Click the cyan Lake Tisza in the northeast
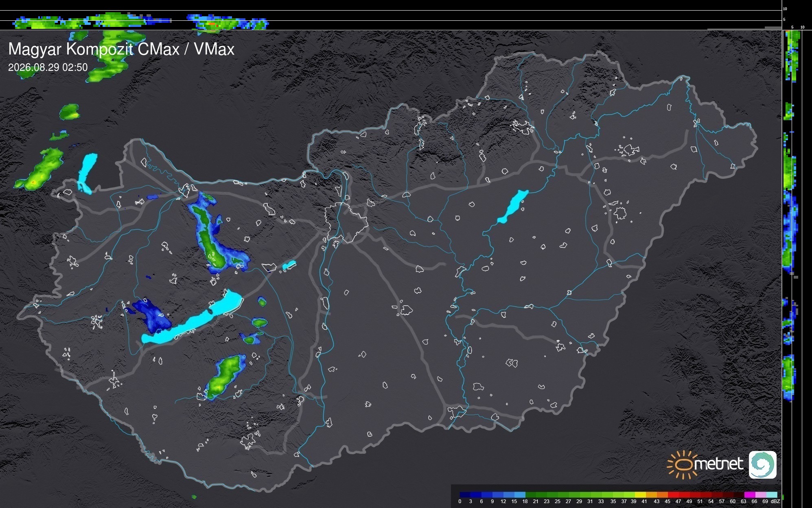812x508 pixels. (512, 207)
